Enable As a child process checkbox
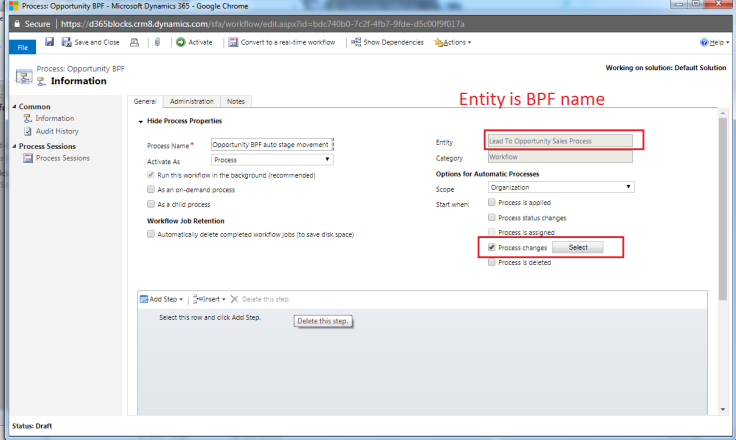Screen dimensions: 736x440 point(151,204)
